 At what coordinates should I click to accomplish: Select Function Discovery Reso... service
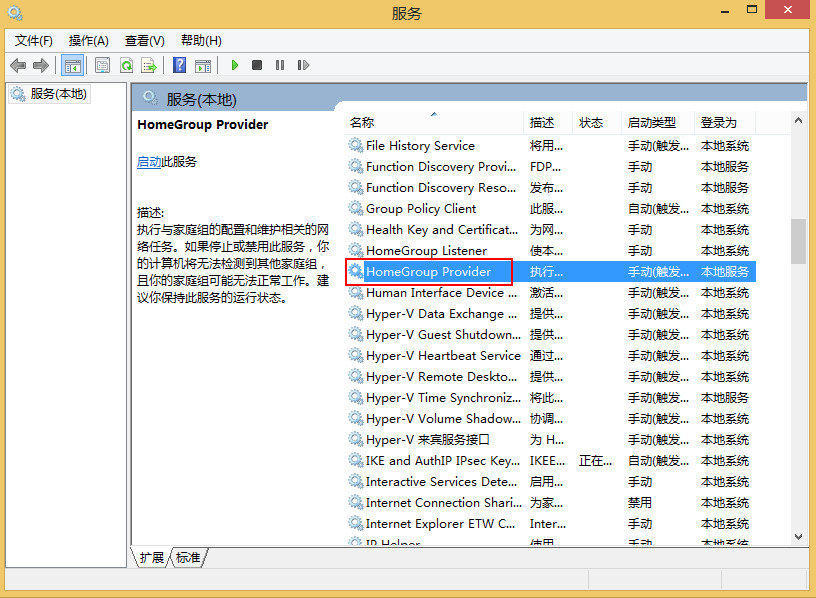tap(550, 187)
